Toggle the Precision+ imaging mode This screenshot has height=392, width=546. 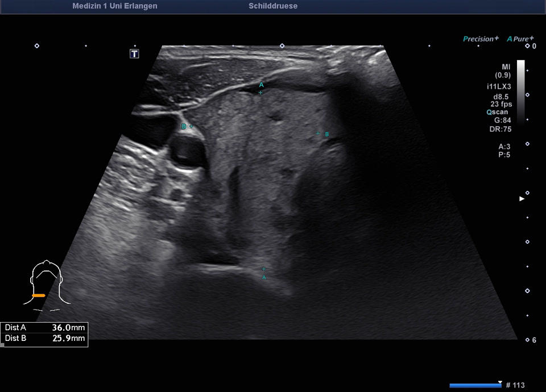click(x=481, y=39)
